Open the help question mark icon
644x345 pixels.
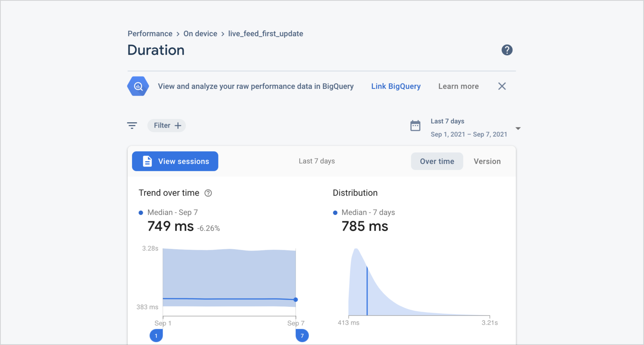pos(507,50)
